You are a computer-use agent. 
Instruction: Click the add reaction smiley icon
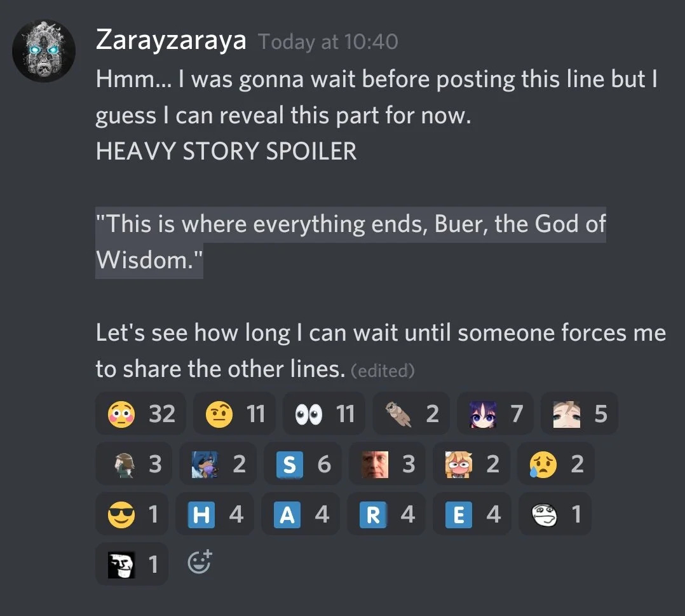pos(200,562)
